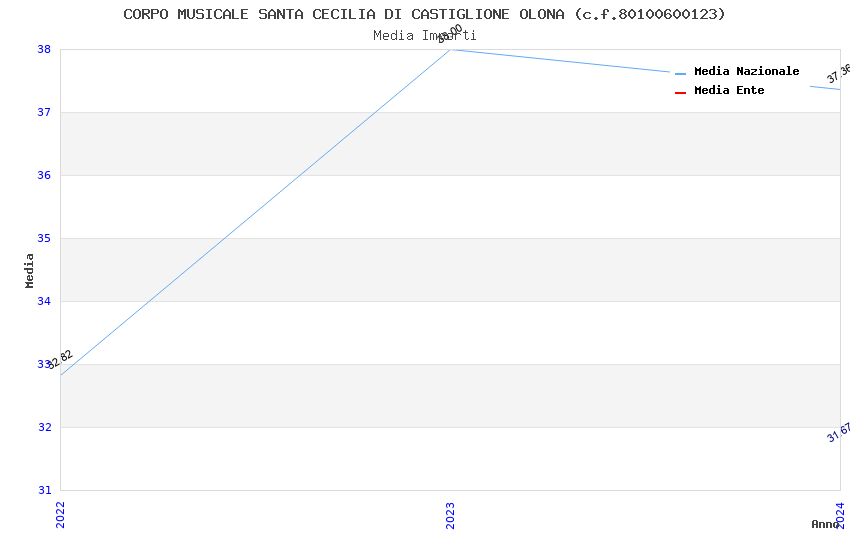The height and width of the screenshot is (550, 850).
Task: Click the y-axis value 34
Action: point(44,301)
